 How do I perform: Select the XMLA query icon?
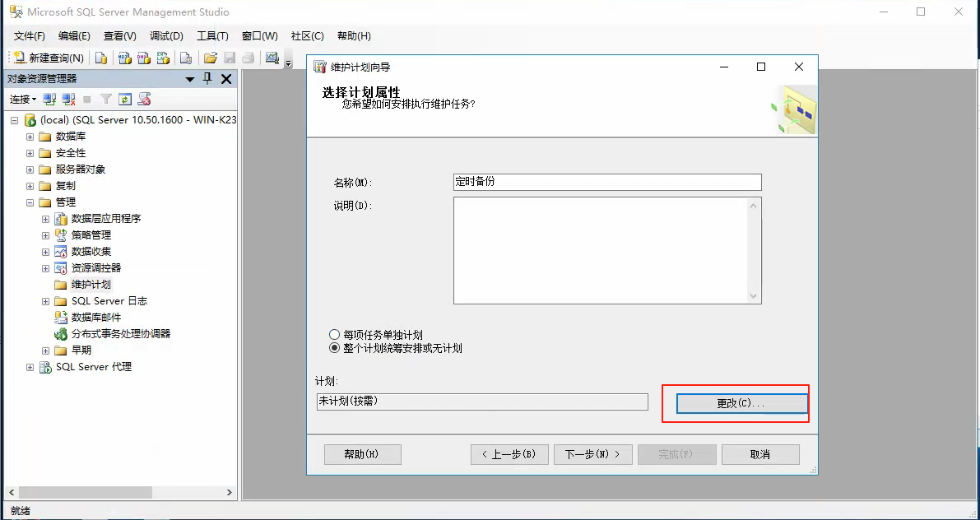pyautogui.click(x=161, y=58)
